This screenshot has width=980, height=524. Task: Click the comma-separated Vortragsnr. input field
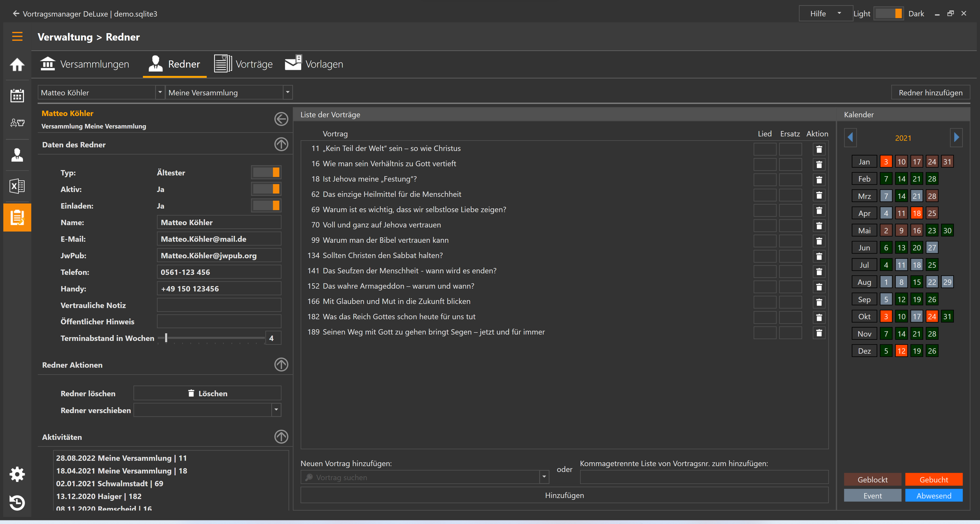(x=704, y=477)
